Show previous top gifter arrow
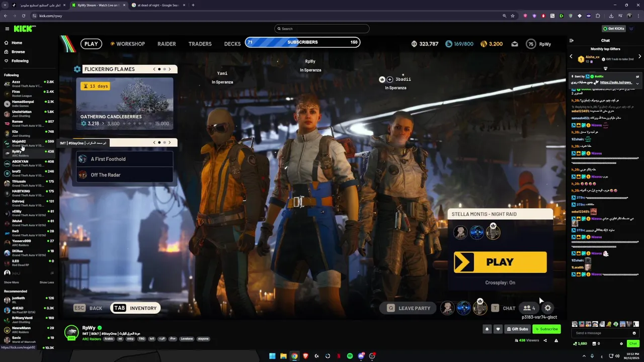This screenshot has height=362, width=644. (x=571, y=57)
